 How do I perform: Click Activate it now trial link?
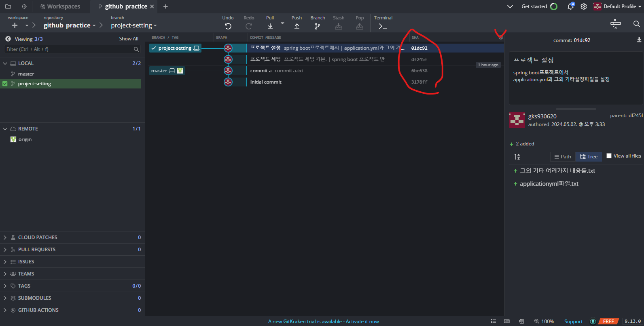[362, 322]
